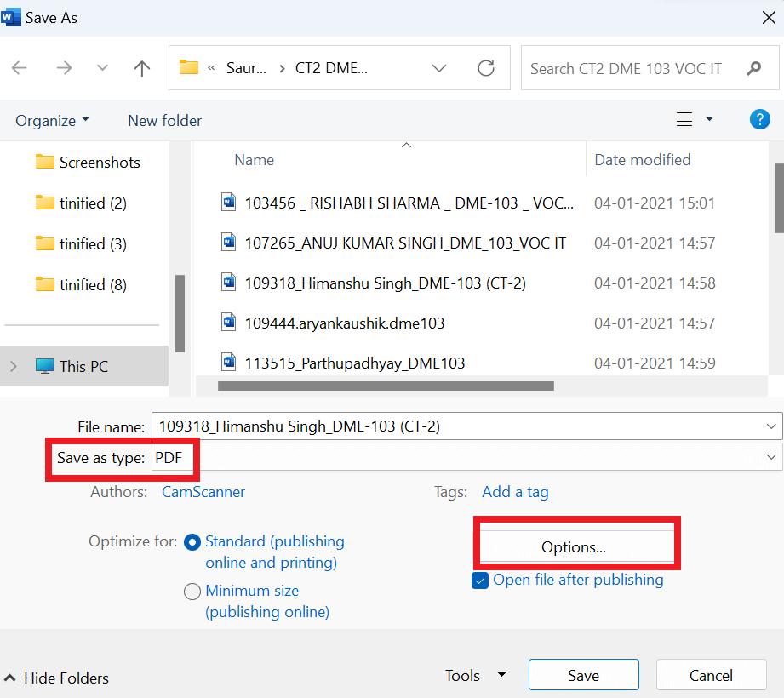
Task: Refresh the folder contents
Action: 486,67
